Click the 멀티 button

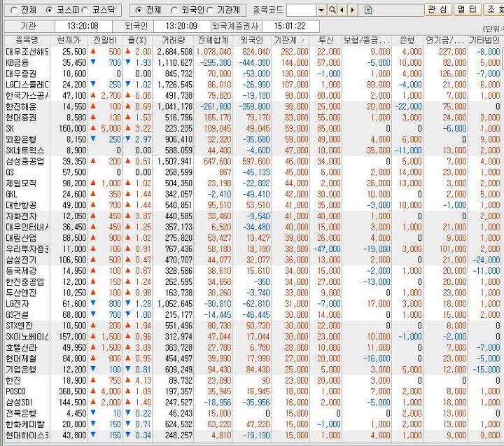tap(468, 9)
